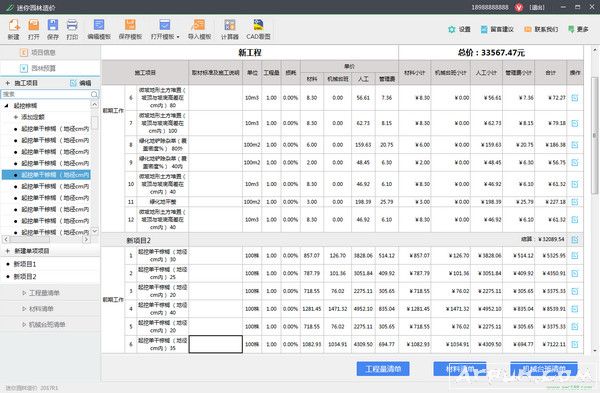Screen dimensions: 600x393
Task: Click the tree's horizontal scrollbar left arrow
Action: tap(6, 239)
